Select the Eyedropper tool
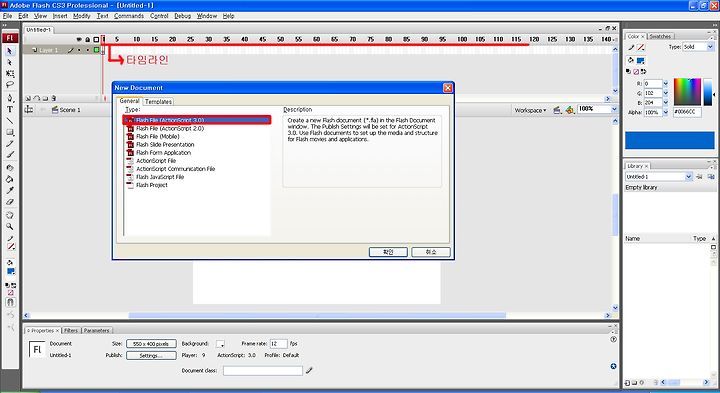The width and height of the screenshot is (720, 393). tap(10, 191)
